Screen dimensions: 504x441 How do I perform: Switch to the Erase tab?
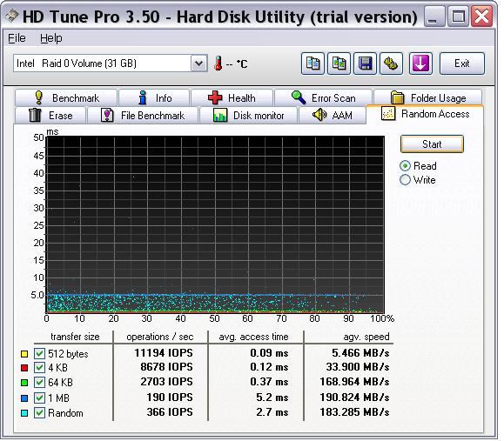(x=50, y=116)
